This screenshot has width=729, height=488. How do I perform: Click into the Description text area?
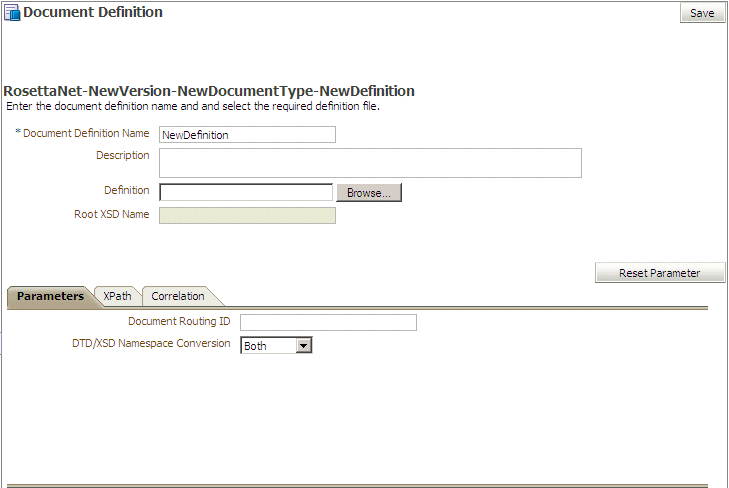(370, 163)
